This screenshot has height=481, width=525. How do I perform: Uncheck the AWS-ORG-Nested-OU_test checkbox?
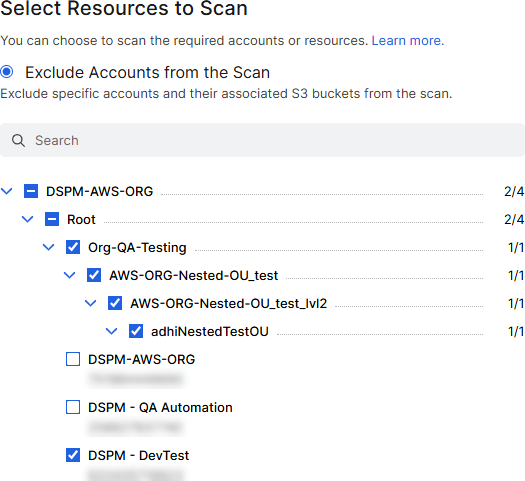94,275
